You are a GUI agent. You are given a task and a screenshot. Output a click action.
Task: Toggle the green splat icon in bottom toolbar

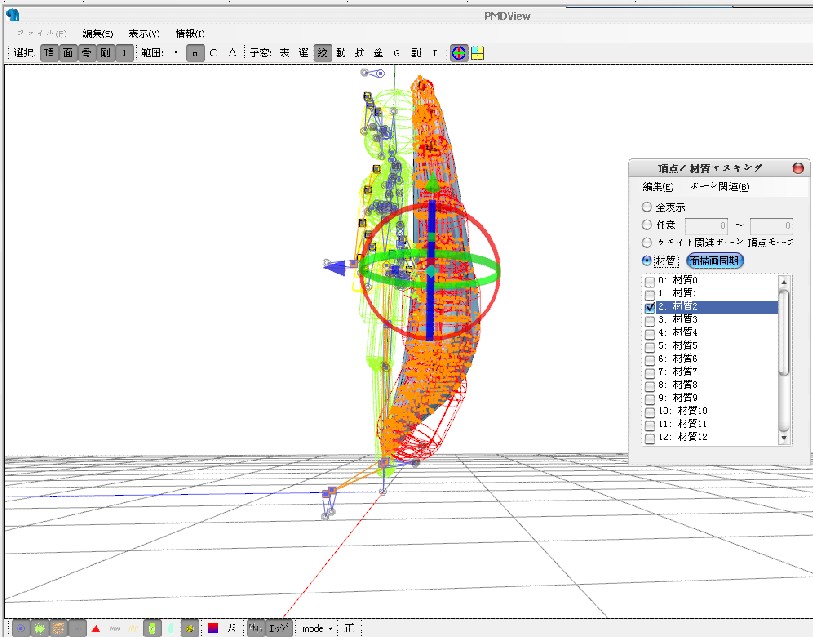(x=40, y=629)
